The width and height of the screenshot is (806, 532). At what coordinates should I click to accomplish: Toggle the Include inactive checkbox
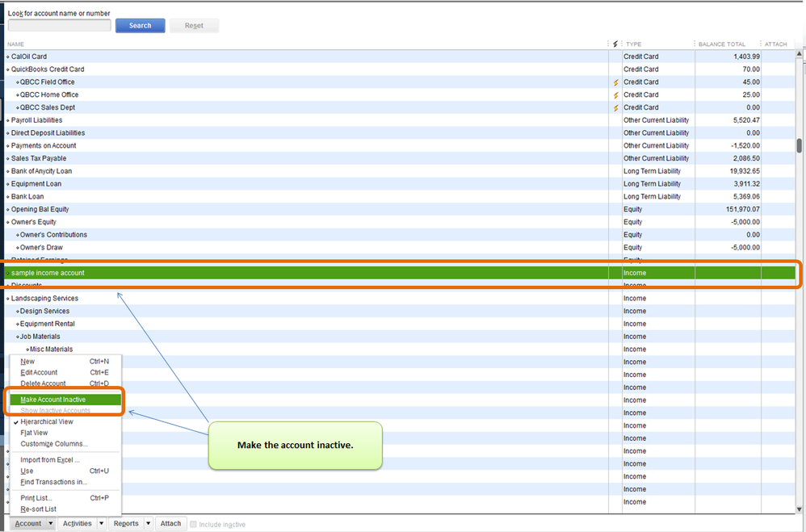(x=193, y=524)
